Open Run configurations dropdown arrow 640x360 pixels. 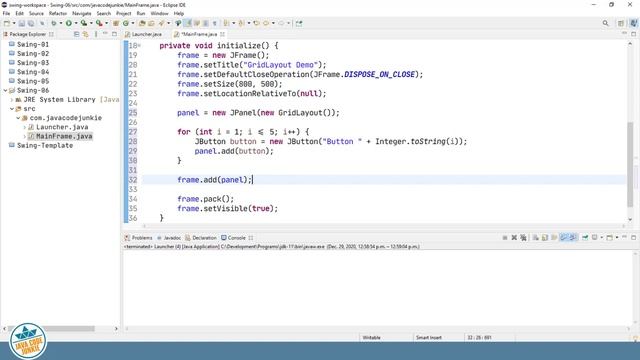click(76, 23)
